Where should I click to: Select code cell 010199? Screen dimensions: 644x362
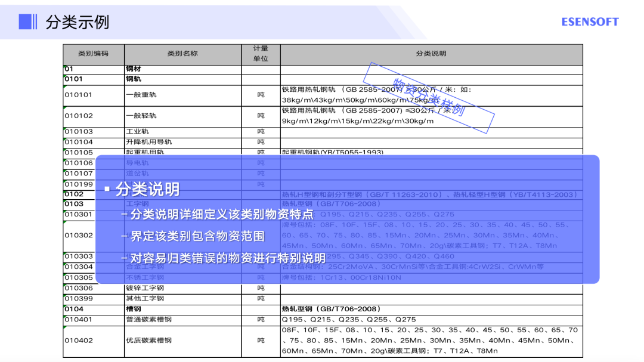tap(79, 184)
